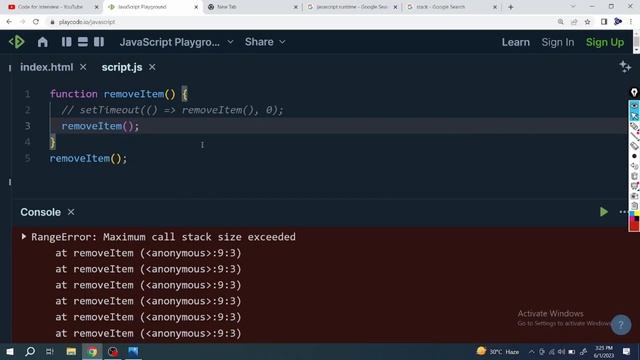The image size is (640, 360).
Task: Click the PlayCode logo icon
Action: click(x=17, y=42)
